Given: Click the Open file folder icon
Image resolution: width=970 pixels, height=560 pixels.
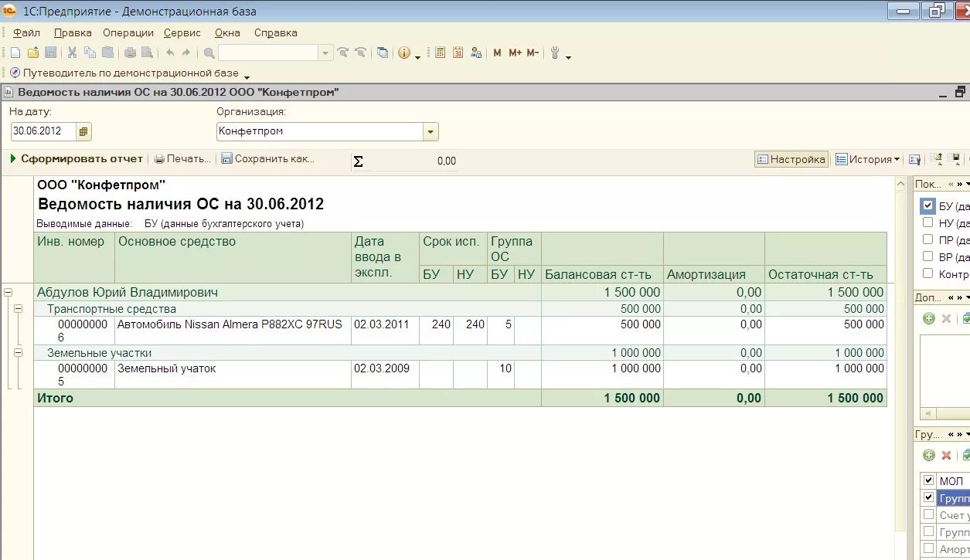Looking at the screenshot, I should (32, 53).
